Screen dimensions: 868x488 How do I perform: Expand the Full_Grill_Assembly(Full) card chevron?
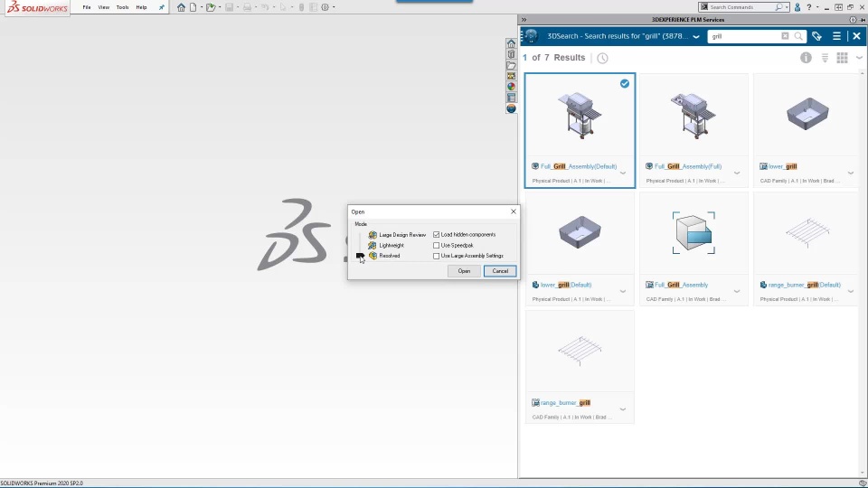[x=737, y=174]
